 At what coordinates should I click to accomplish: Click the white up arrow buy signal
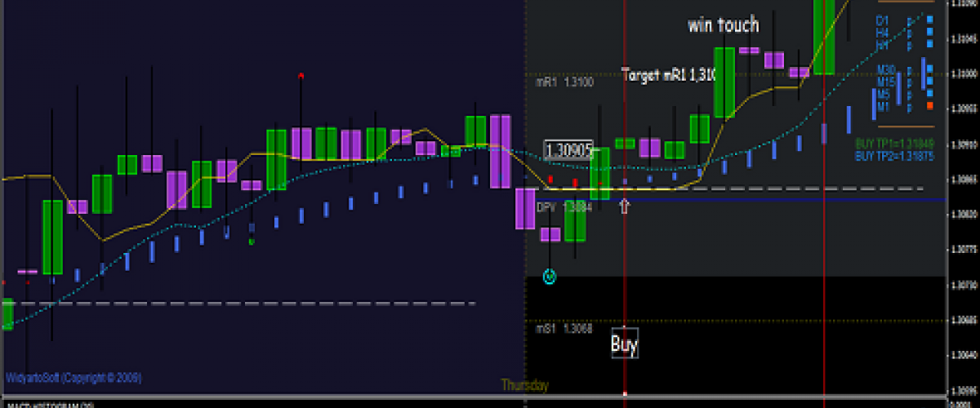click(625, 206)
